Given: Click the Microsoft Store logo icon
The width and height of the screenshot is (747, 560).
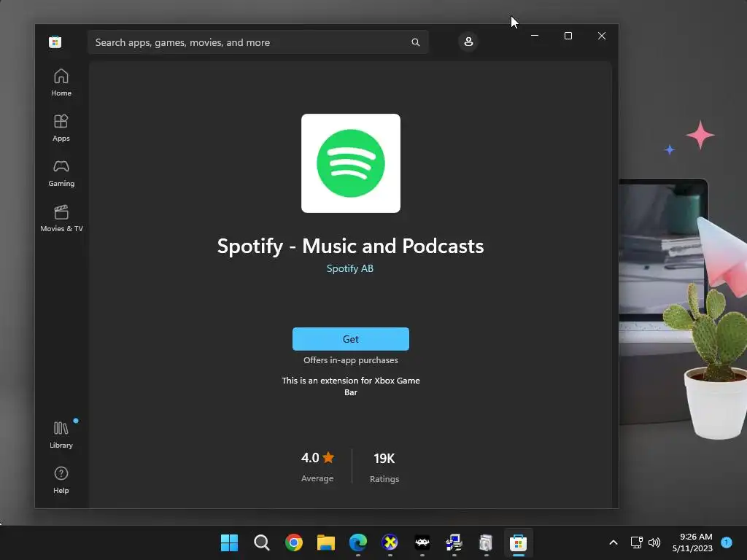Looking at the screenshot, I should (55, 42).
